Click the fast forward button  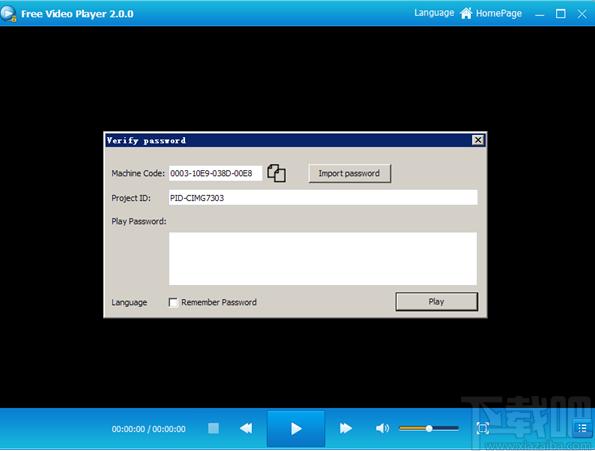345,429
